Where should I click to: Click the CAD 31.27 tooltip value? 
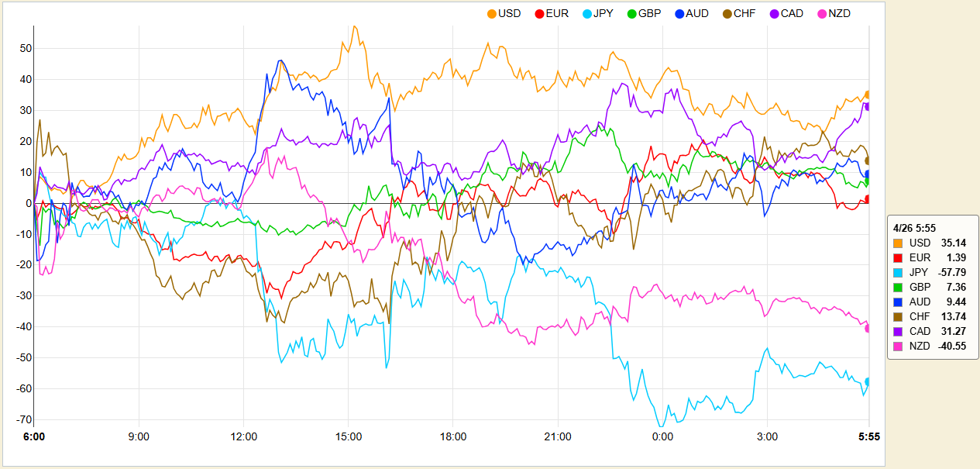tap(954, 331)
